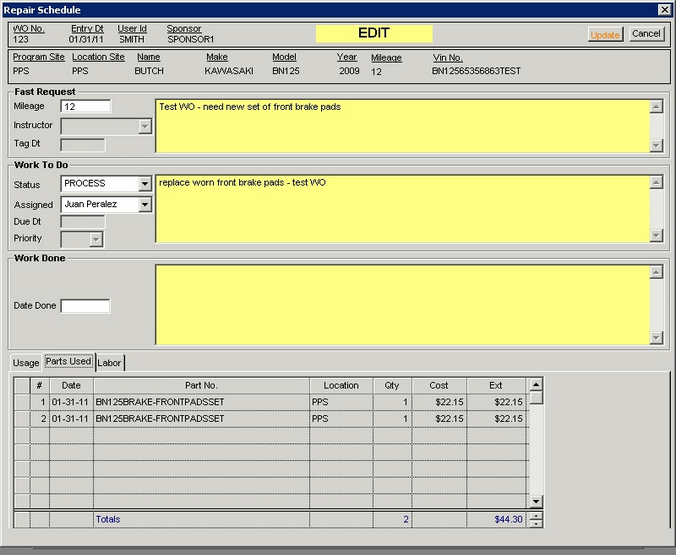Click the totals row up stepper arrow

tap(537, 515)
